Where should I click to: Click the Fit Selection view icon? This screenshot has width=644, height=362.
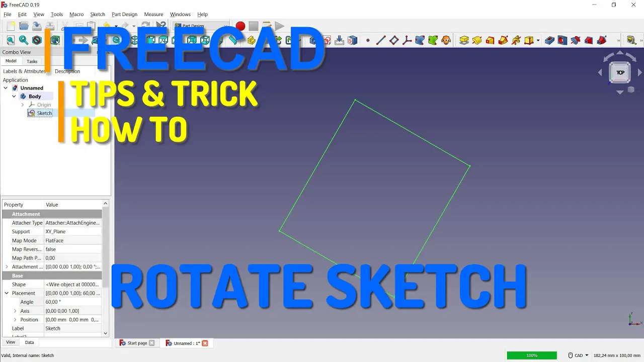pyautogui.click(x=24, y=40)
